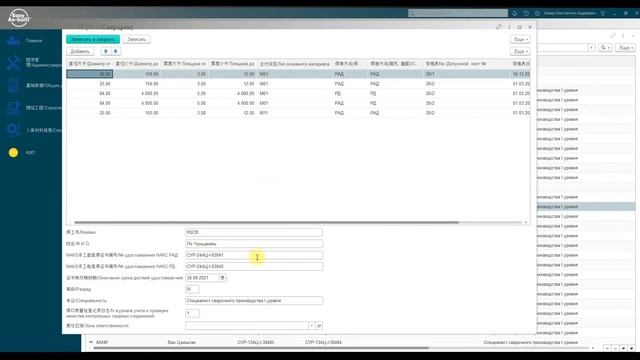Sort by 'Диаметр до' column header
Viewport: 640px width, 360px height.
click(x=137, y=64)
